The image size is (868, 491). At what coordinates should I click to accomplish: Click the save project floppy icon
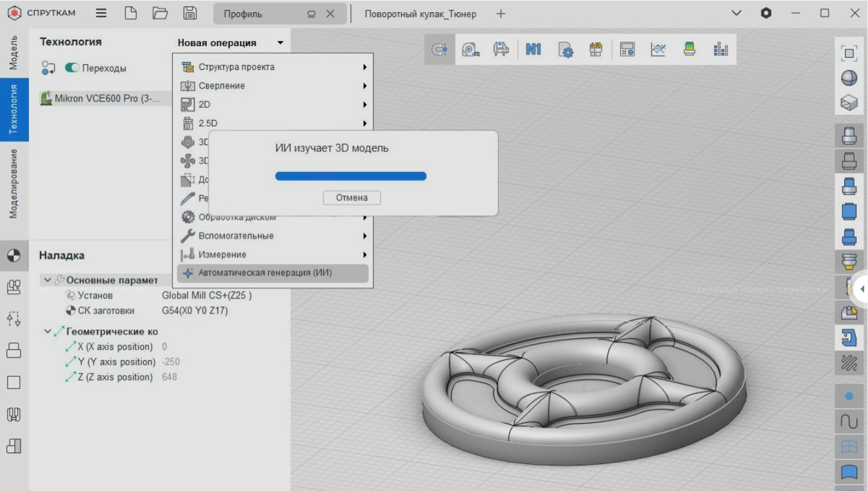[x=190, y=13]
